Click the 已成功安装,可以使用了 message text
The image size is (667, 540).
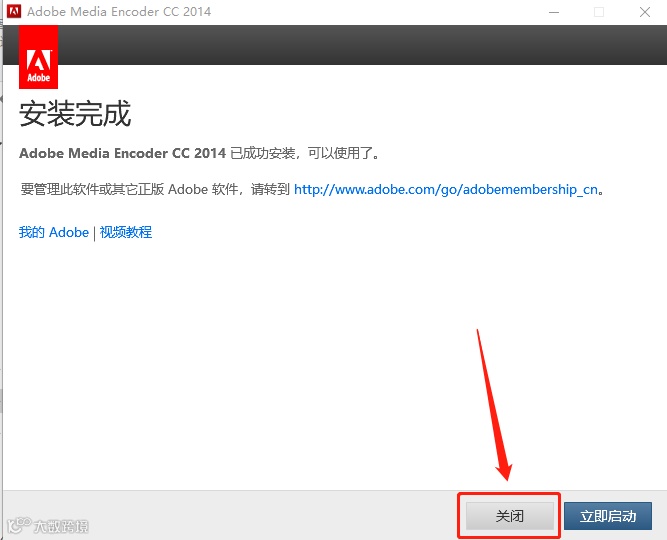[305, 153]
